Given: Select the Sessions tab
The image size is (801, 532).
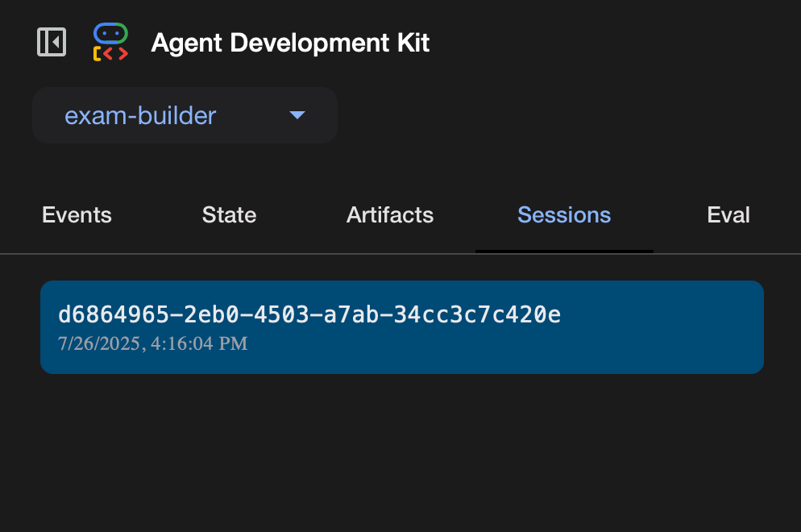Looking at the screenshot, I should [x=564, y=215].
